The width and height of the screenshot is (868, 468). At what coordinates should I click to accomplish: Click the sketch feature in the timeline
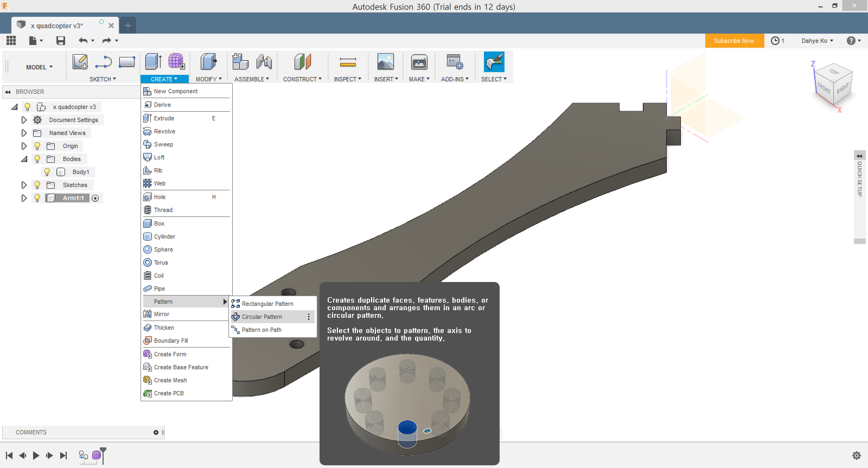tap(83, 456)
